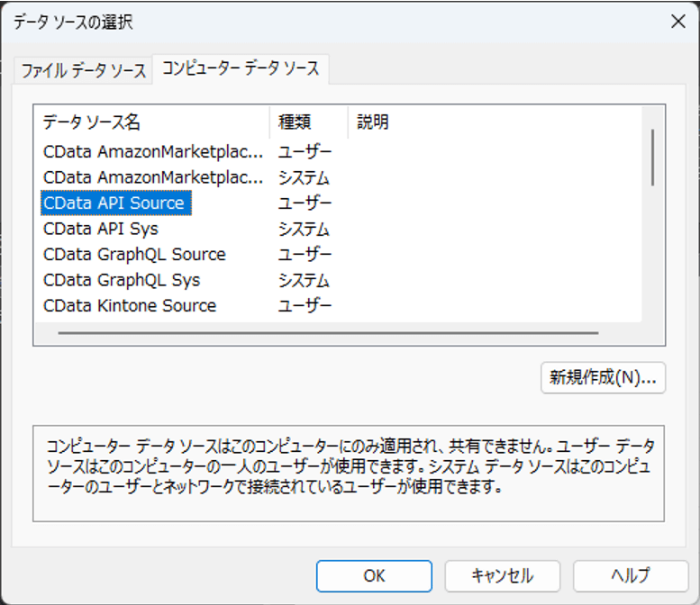This screenshot has height=605, width=700.
Task: Select the CData API Source entry
Action: pyautogui.click(x=114, y=203)
